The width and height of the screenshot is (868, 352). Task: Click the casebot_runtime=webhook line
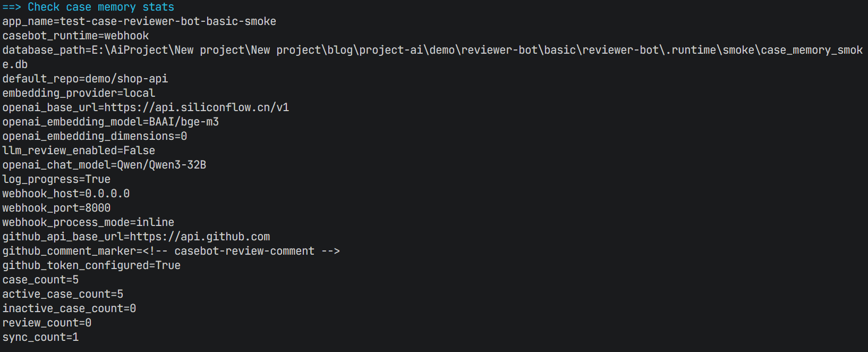(75, 36)
